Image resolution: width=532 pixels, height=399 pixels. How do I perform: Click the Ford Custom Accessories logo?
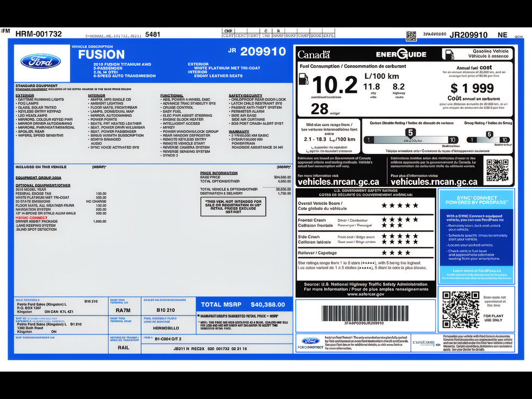[426, 342]
